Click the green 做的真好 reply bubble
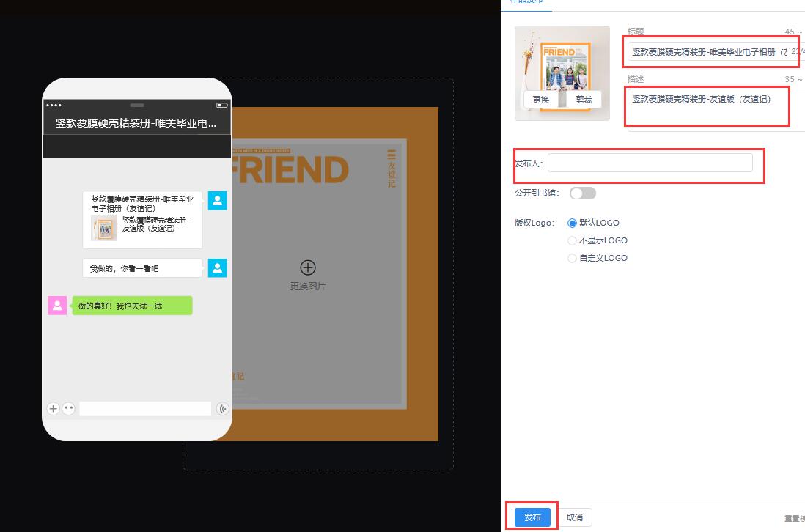Image resolution: width=805 pixels, height=532 pixels. click(132, 306)
